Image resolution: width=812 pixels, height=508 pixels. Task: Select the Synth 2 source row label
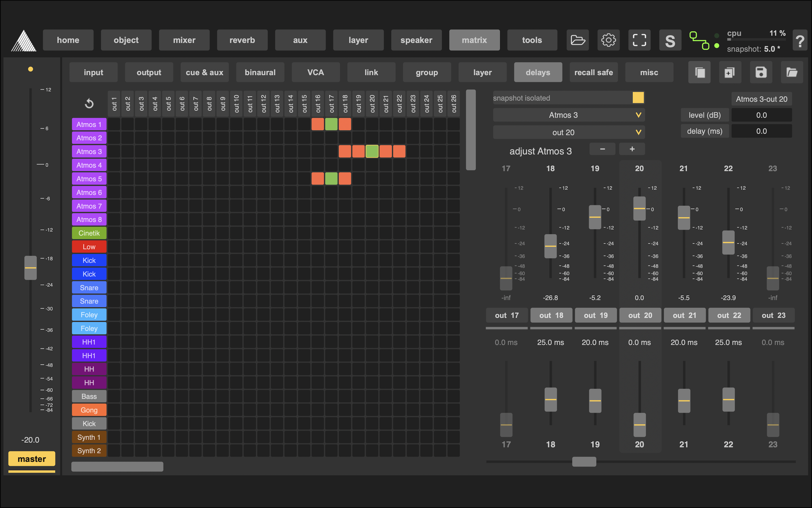pos(89,451)
